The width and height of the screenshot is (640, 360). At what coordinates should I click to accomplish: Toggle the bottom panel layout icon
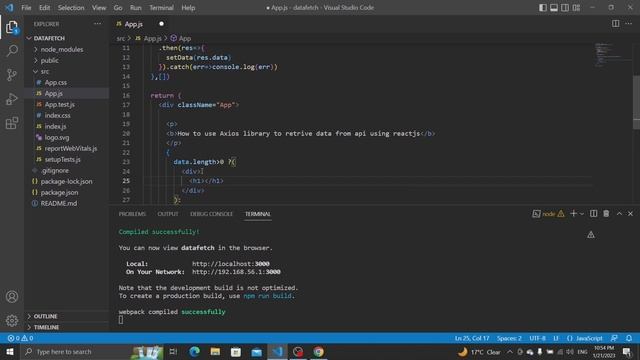point(554,8)
